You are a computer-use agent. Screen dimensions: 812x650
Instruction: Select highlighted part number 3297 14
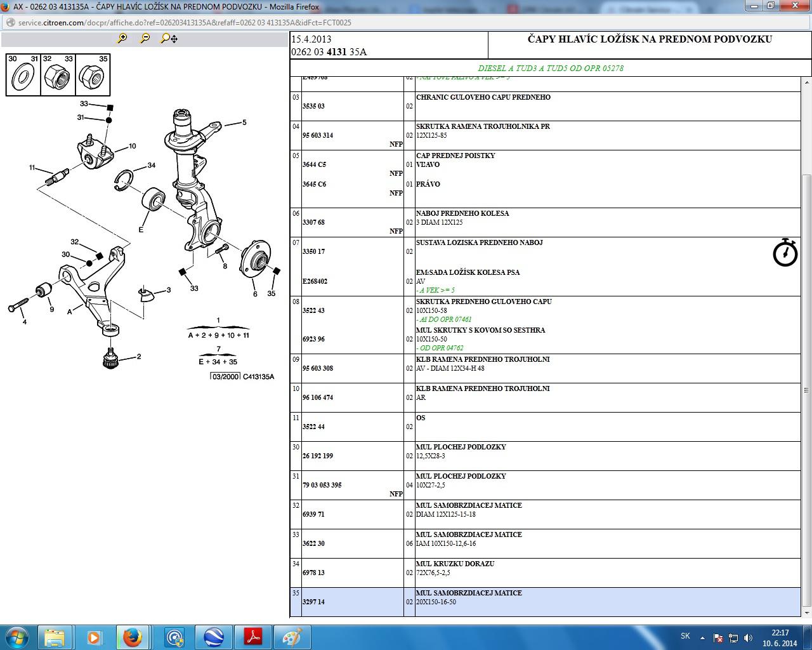click(x=313, y=602)
